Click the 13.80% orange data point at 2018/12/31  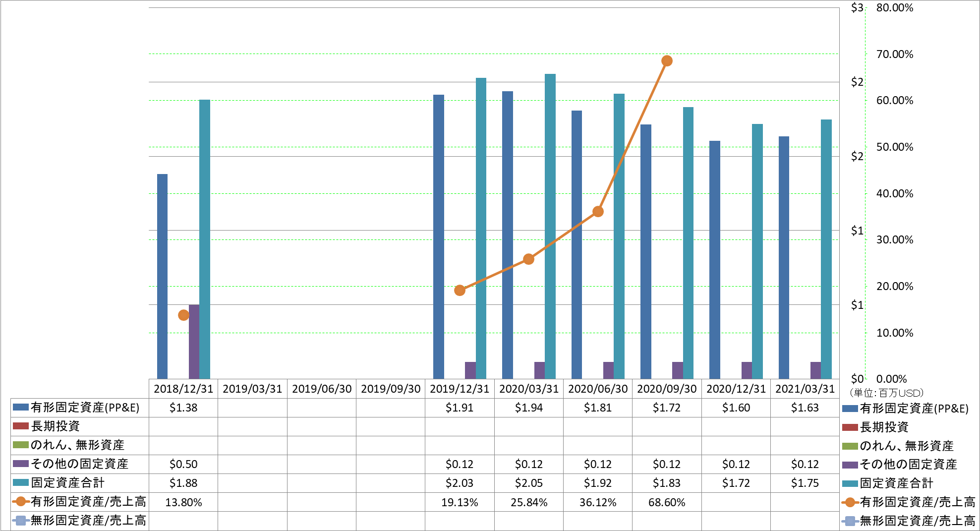click(x=183, y=315)
